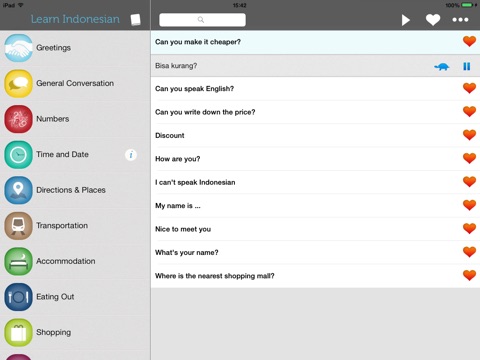Tap the Wi-Fi icon in status bar
Screen dimensions: 480x360
click(21, 5)
